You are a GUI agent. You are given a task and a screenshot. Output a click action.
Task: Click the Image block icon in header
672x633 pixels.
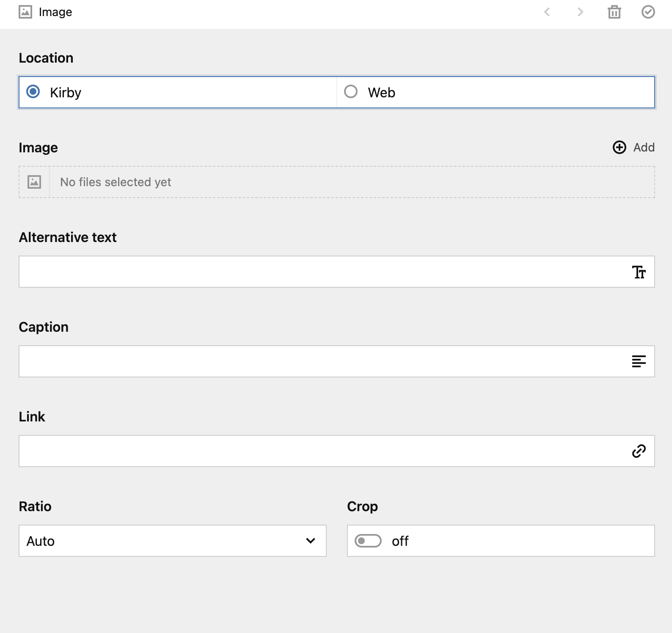[x=25, y=12]
